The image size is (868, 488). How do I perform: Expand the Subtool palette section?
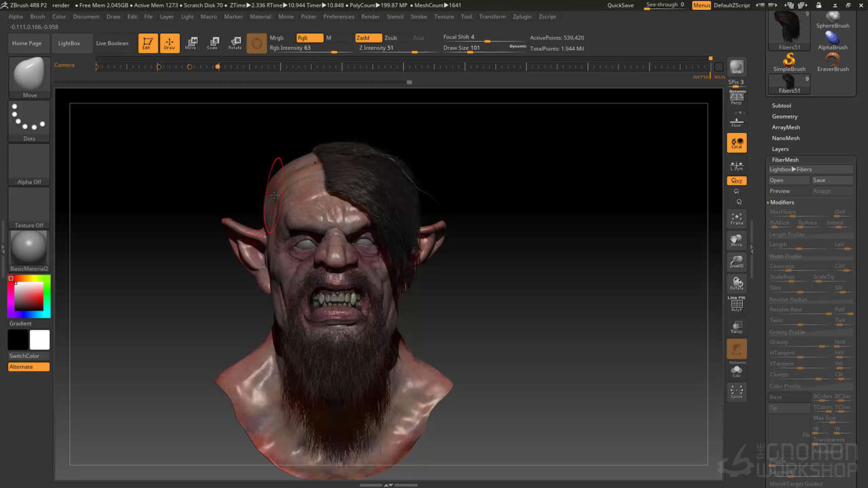pos(781,106)
